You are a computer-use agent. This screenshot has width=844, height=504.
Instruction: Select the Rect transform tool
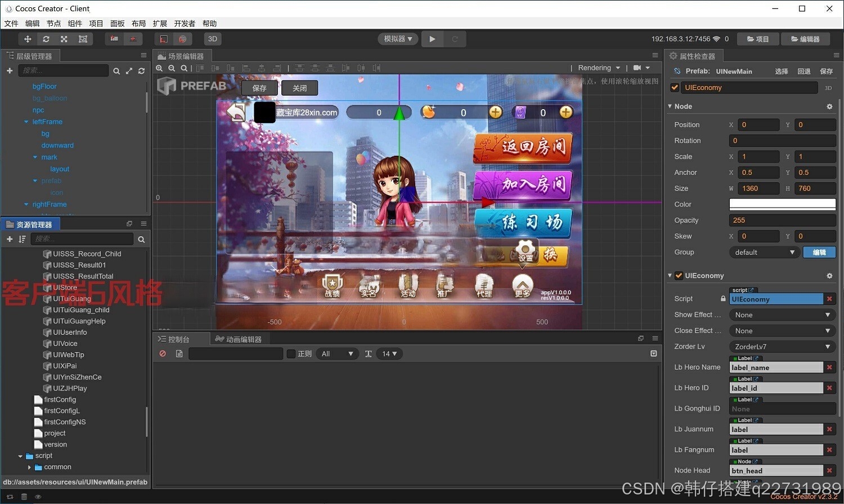click(x=83, y=39)
